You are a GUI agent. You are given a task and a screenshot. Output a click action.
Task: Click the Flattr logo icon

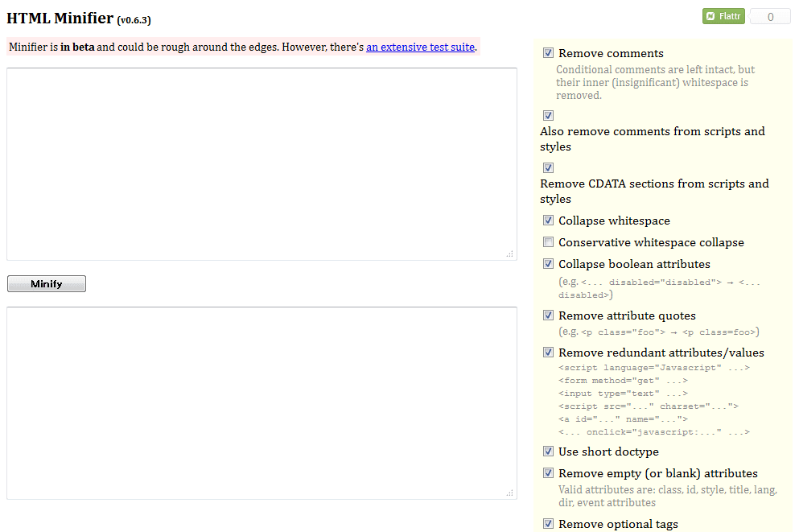[x=710, y=16]
